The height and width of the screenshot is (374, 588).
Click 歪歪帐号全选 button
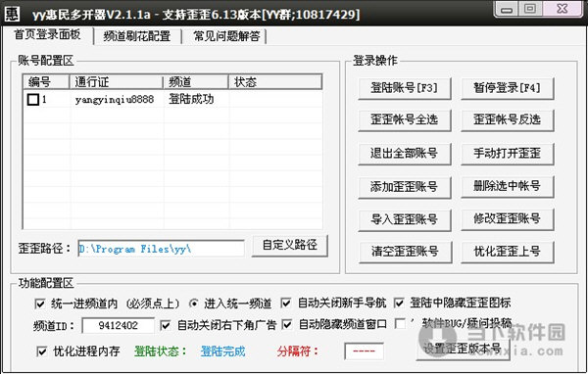point(404,120)
